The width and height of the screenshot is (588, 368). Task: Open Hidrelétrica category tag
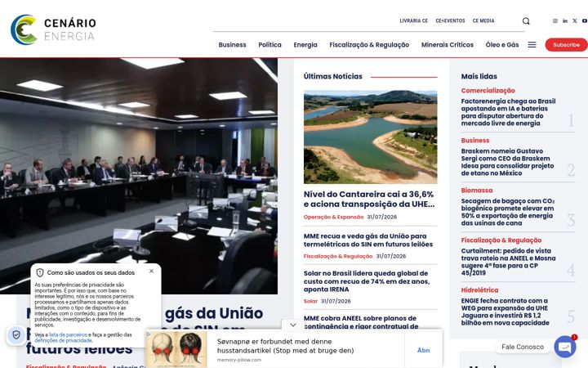(x=479, y=290)
